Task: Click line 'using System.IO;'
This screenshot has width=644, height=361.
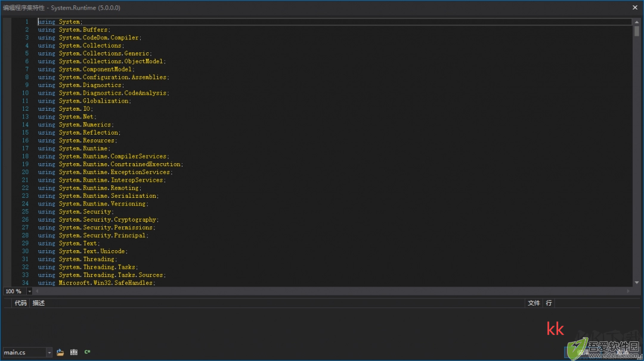Action: (66, 108)
